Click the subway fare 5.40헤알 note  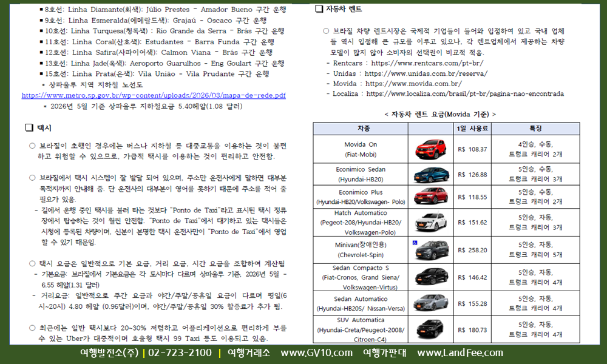pyautogui.click(x=143, y=106)
